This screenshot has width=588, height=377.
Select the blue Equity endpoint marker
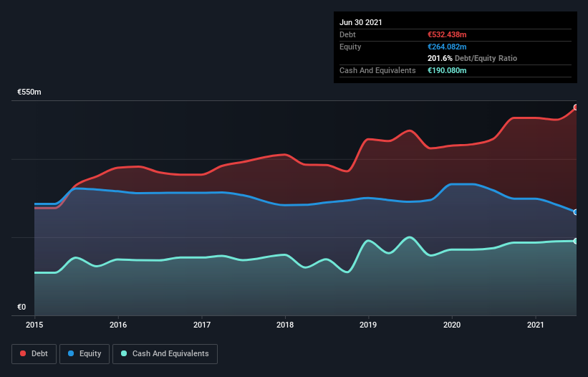pyautogui.click(x=576, y=212)
